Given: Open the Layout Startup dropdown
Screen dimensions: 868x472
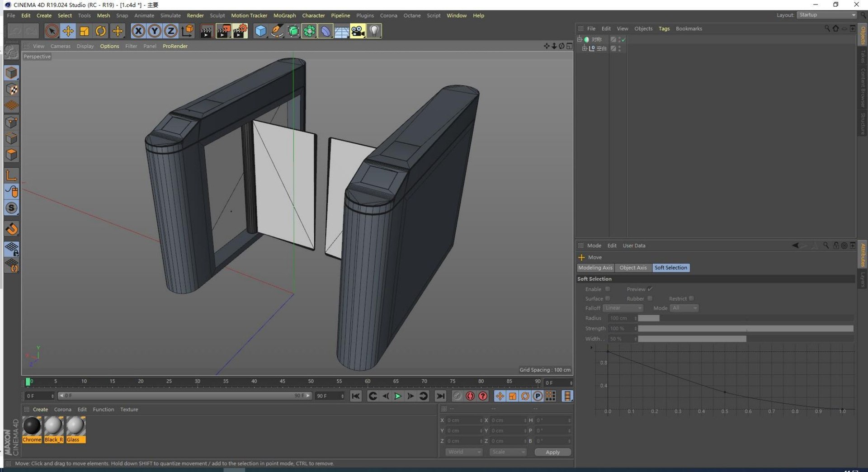Looking at the screenshot, I should pos(826,15).
